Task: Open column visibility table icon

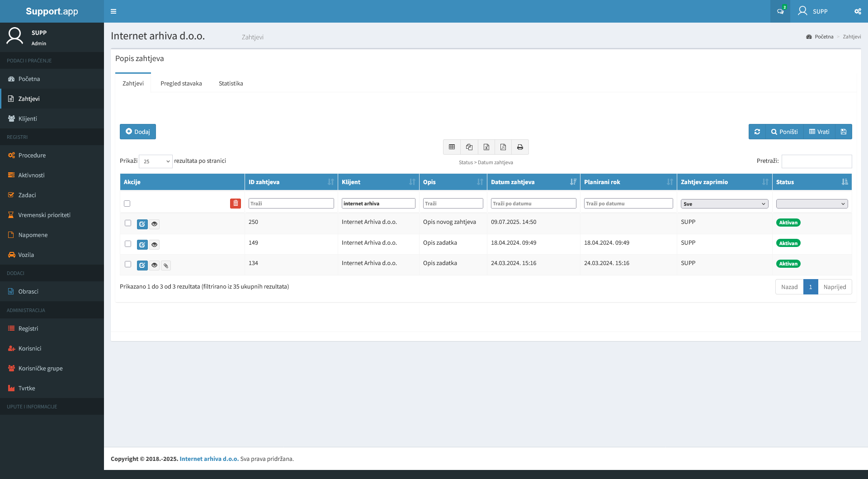Action: tap(452, 147)
